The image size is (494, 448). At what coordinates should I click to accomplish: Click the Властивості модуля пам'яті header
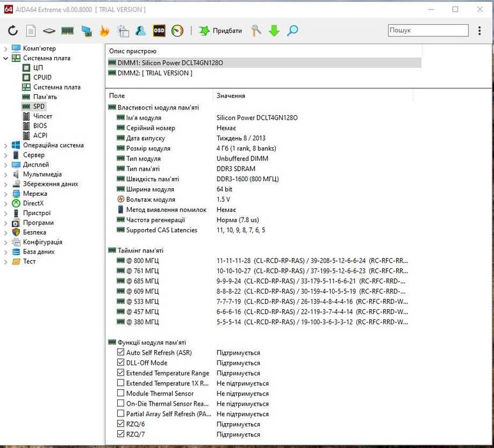pyautogui.click(x=154, y=108)
